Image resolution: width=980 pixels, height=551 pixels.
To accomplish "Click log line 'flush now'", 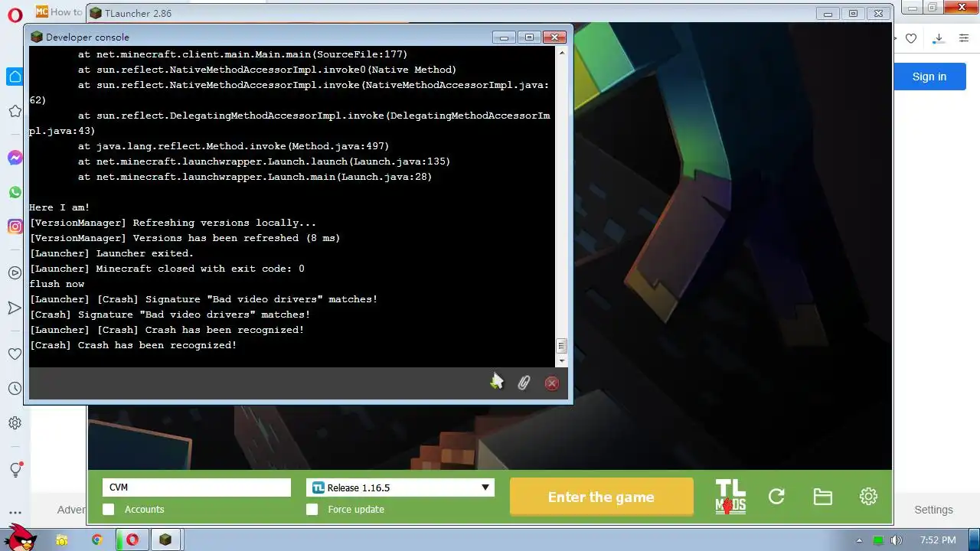I will (x=57, y=284).
